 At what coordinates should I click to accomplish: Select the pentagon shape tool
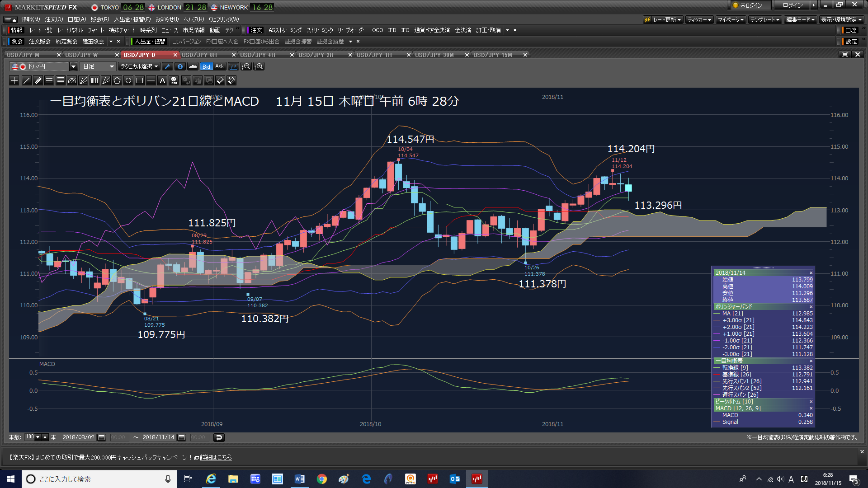[x=117, y=80]
